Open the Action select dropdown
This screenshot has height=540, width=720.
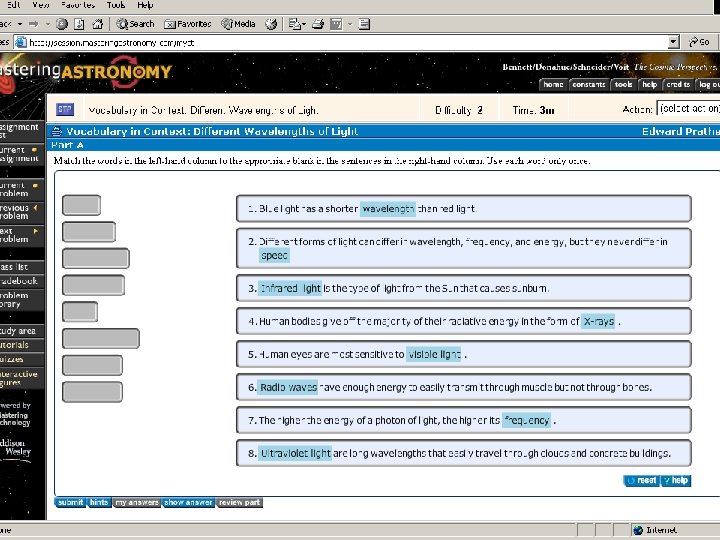(688, 109)
